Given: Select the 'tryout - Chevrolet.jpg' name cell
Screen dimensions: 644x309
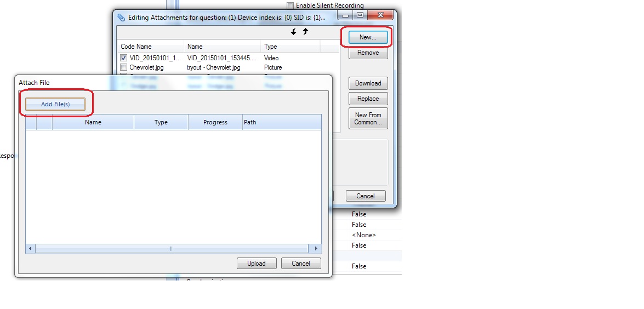Looking at the screenshot, I should 214,67.
